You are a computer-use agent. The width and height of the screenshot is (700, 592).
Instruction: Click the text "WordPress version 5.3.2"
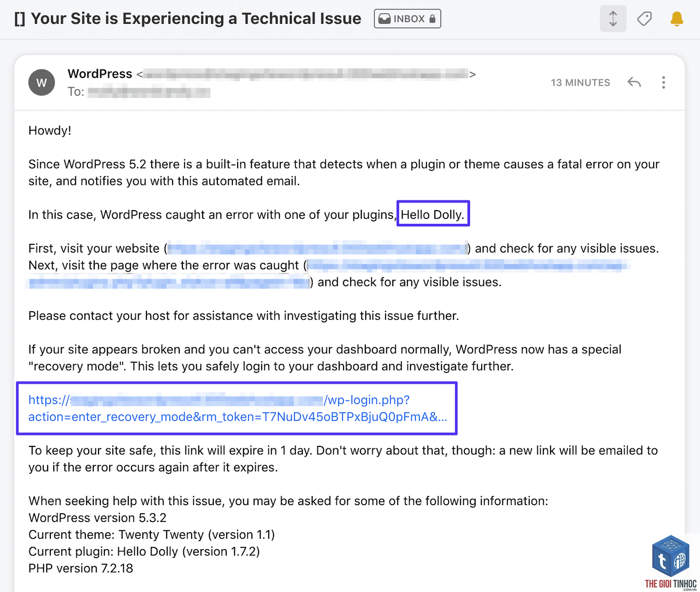(x=98, y=518)
